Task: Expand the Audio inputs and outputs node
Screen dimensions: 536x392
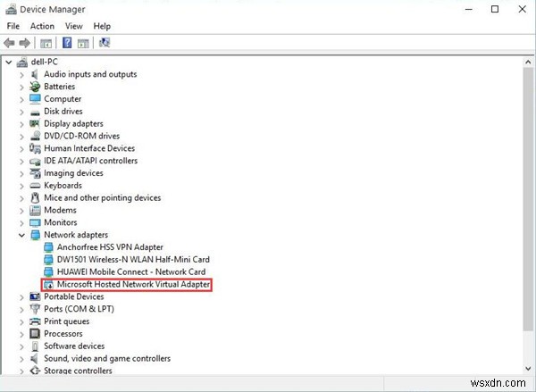Action: coord(21,74)
